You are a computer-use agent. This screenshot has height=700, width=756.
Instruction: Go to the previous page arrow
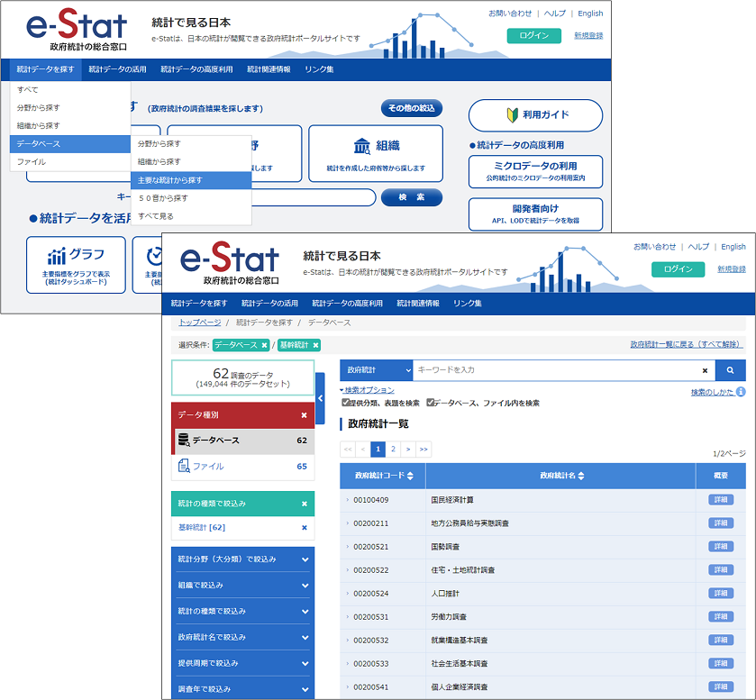tap(362, 450)
